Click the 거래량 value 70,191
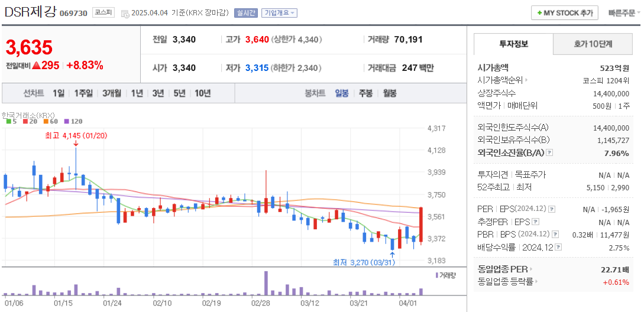Viewport: 644px width, 312px height. coord(408,40)
